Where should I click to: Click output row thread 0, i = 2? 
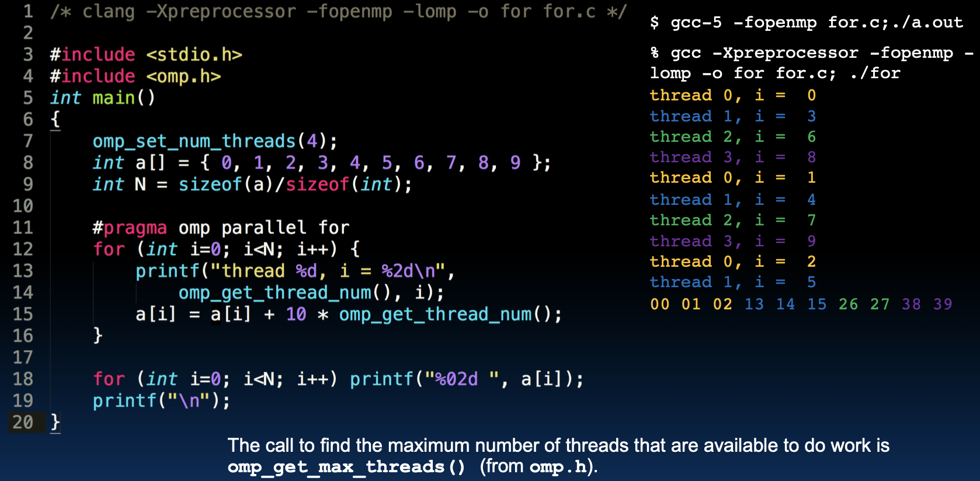tap(733, 262)
